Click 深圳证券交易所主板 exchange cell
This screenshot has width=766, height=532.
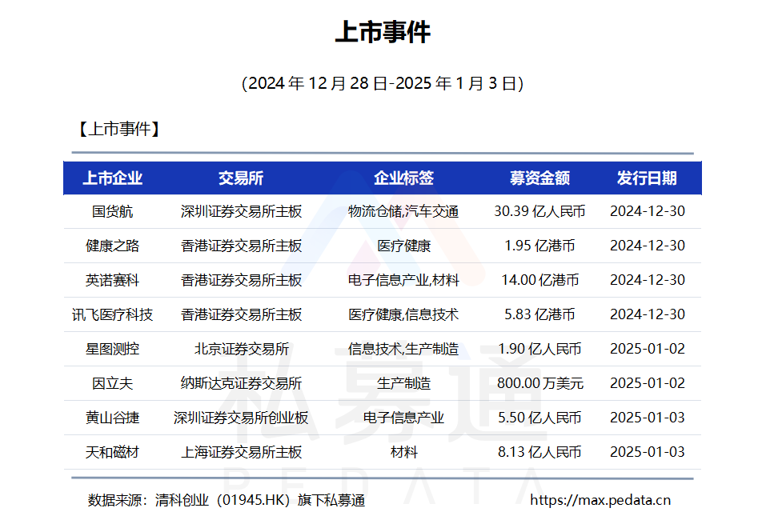pyautogui.click(x=242, y=211)
